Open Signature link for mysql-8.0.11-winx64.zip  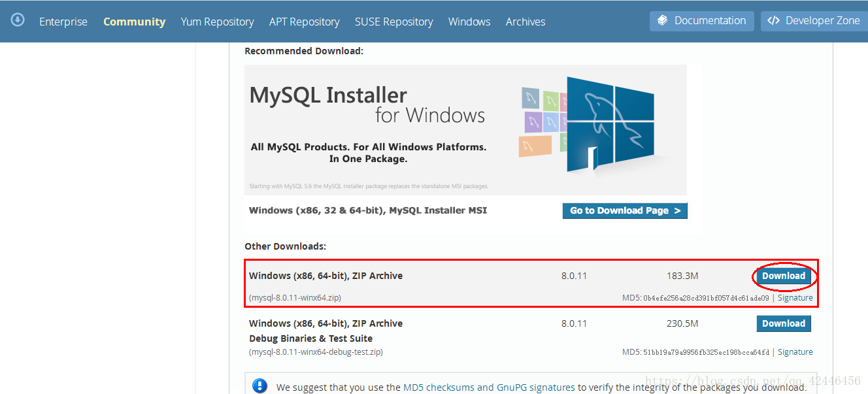[795, 298]
